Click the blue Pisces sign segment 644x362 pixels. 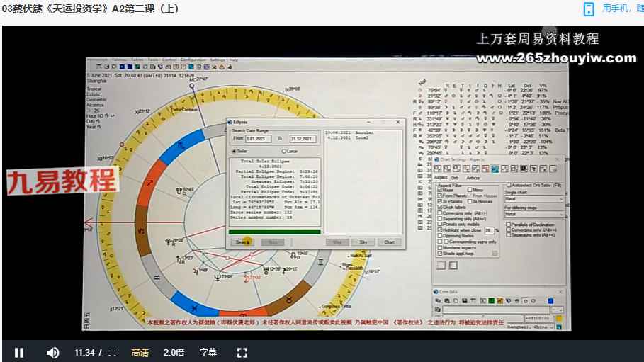(x=193, y=306)
